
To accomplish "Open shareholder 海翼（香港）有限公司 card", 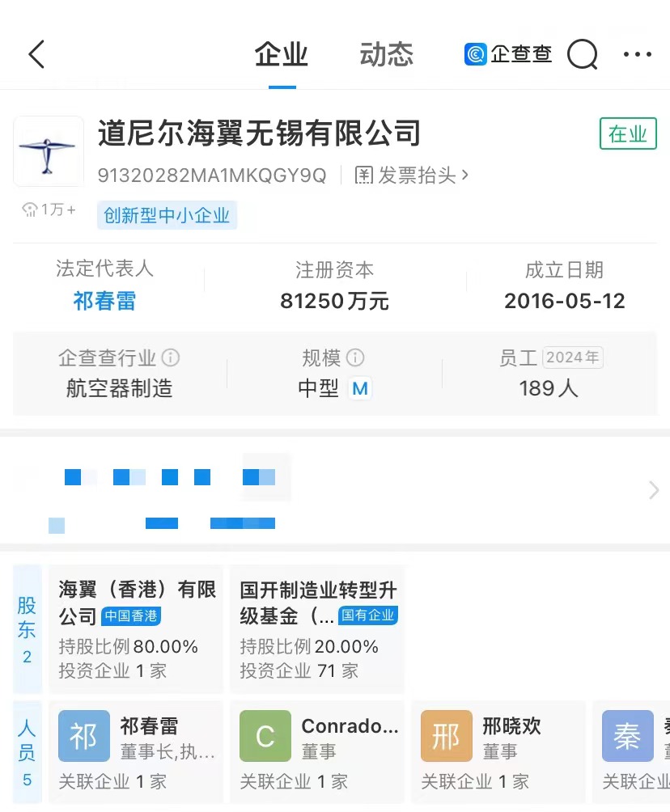I will click(136, 630).
